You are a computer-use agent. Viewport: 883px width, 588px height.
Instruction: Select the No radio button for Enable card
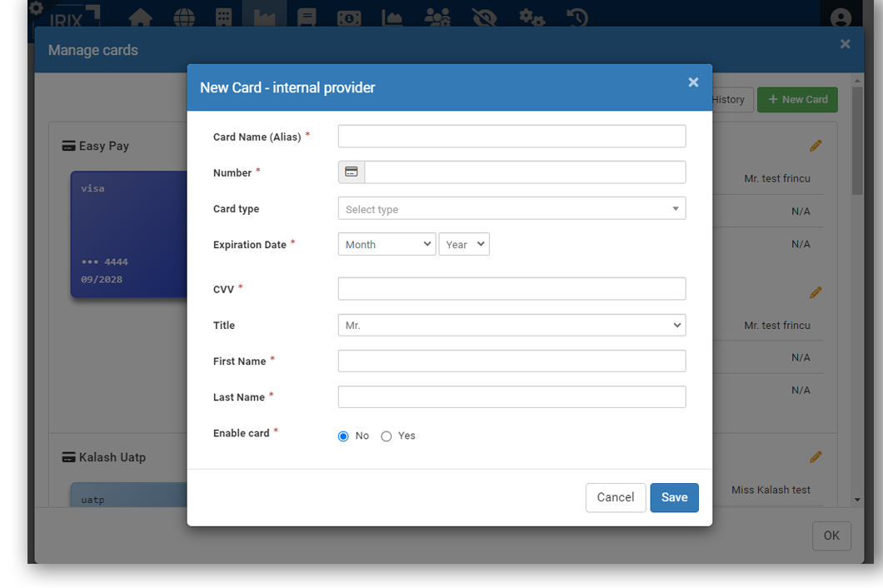pyautogui.click(x=343, y=436)
